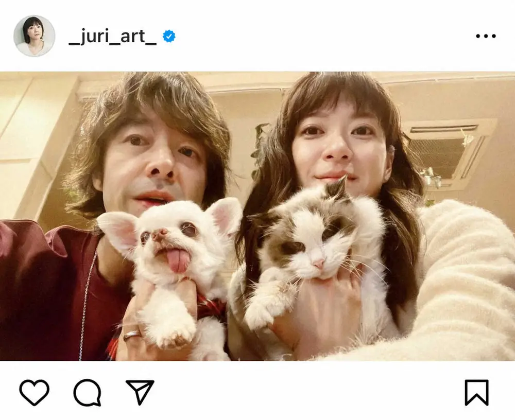Save the post with the bookmark icon
The width and height of the screenshot is (515, 420).
(x=476, y=392)
